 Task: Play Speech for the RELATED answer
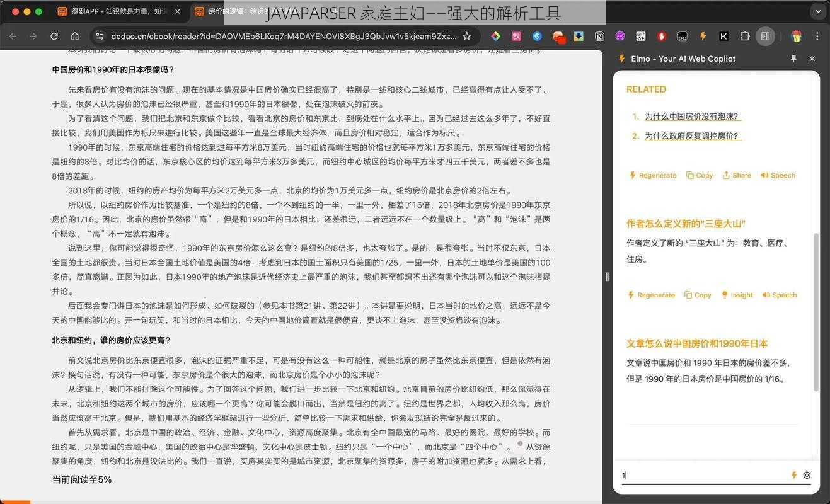pos(778,175)
